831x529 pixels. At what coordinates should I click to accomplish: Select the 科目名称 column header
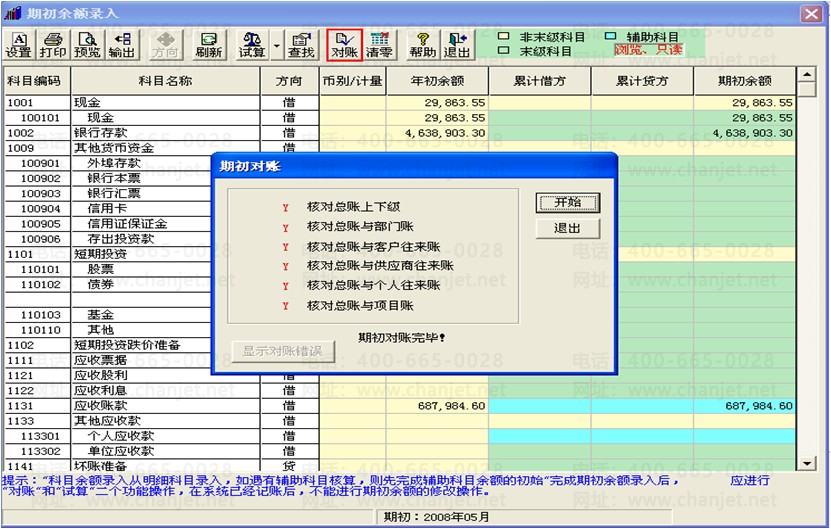point(165,81)
